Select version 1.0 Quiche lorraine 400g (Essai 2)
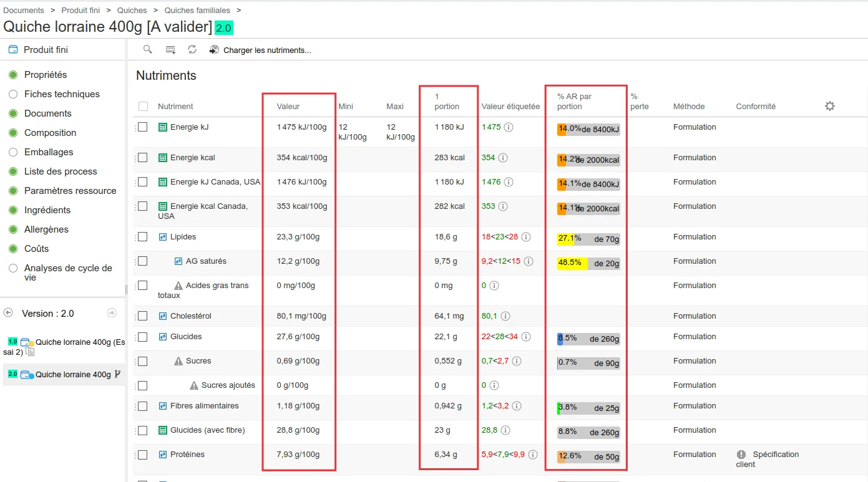This screenshot has height=482, width=868. 64,347
